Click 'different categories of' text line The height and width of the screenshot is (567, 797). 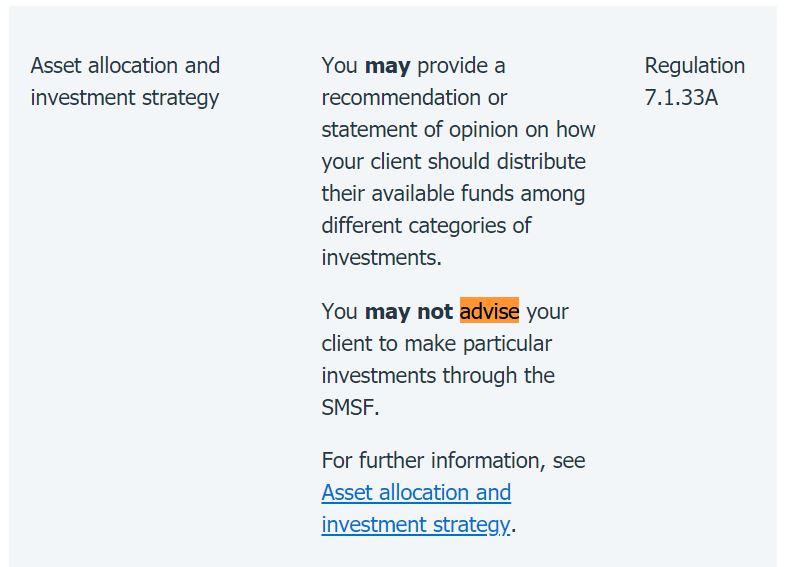pyautogui.click(x=426, y=226)
